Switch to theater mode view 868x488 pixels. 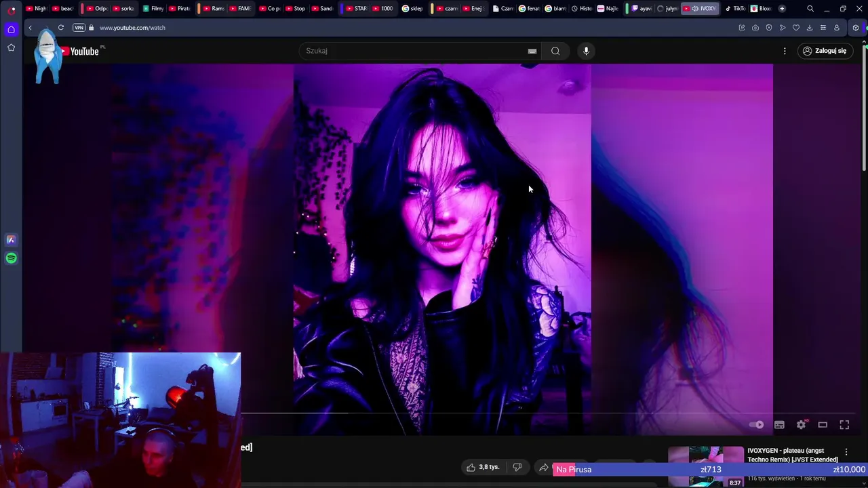click(823, 425)
